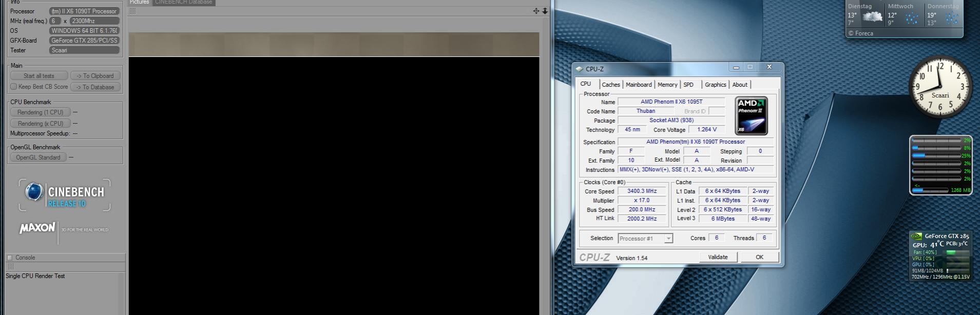Toggle the Console checkbox
Image resolution: width=980 pixels, height=315 pixels.
(x=9, y=258)
